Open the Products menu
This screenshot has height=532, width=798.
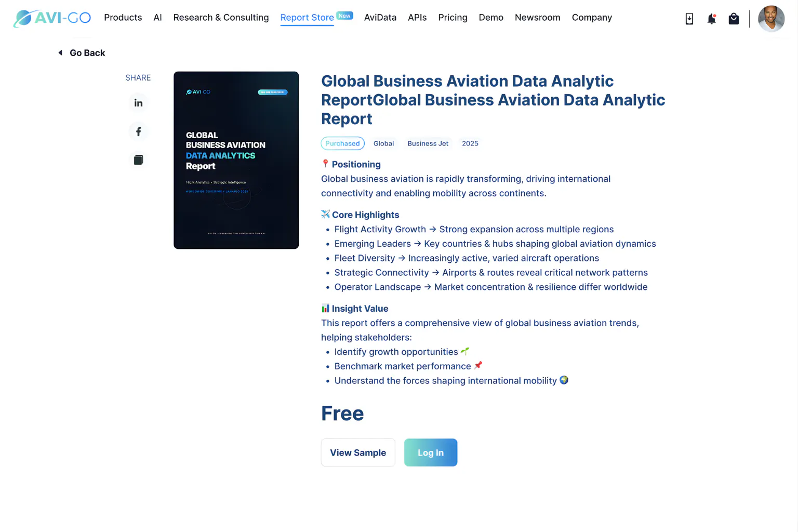(x=123, y=18)
